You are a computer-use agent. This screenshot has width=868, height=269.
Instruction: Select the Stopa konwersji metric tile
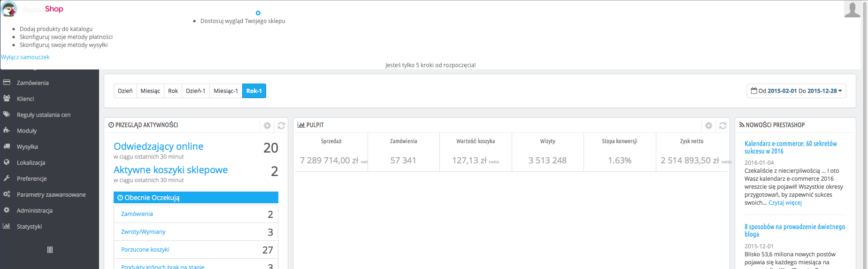tap(620, 152)
